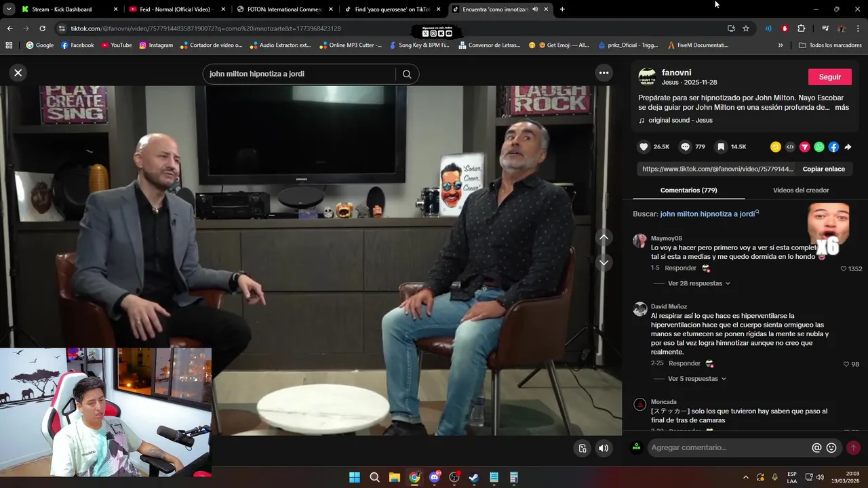Open more share options arrow
Screen dimensions: 868x488
[848, 146]
